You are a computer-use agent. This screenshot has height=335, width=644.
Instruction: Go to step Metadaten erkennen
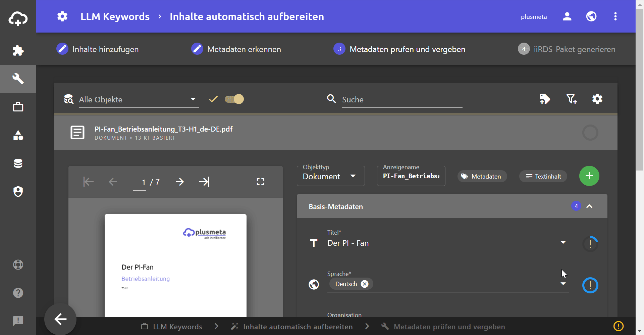[x=236, y=49]
